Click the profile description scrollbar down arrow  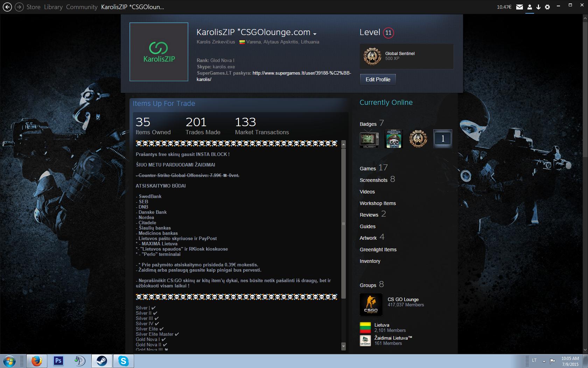(343, 346)
